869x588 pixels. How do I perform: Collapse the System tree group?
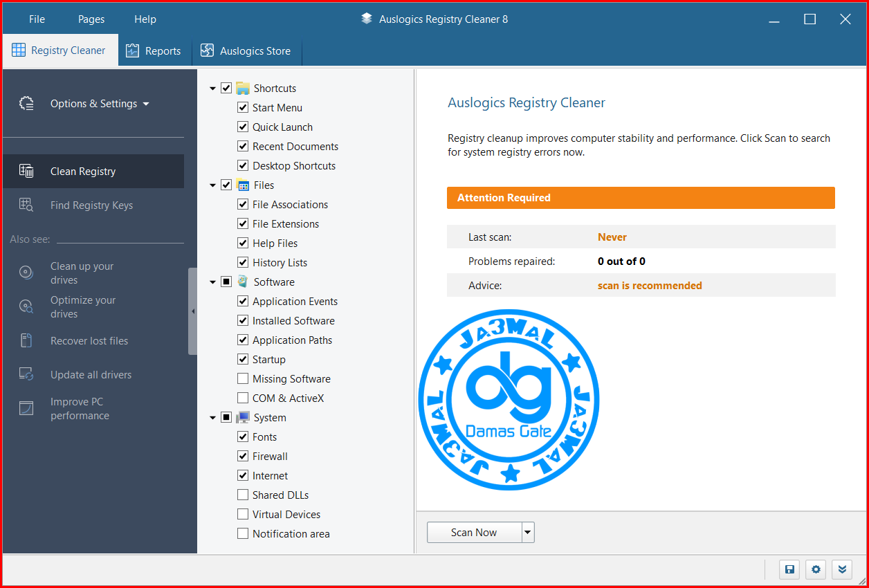pos(212,418)
